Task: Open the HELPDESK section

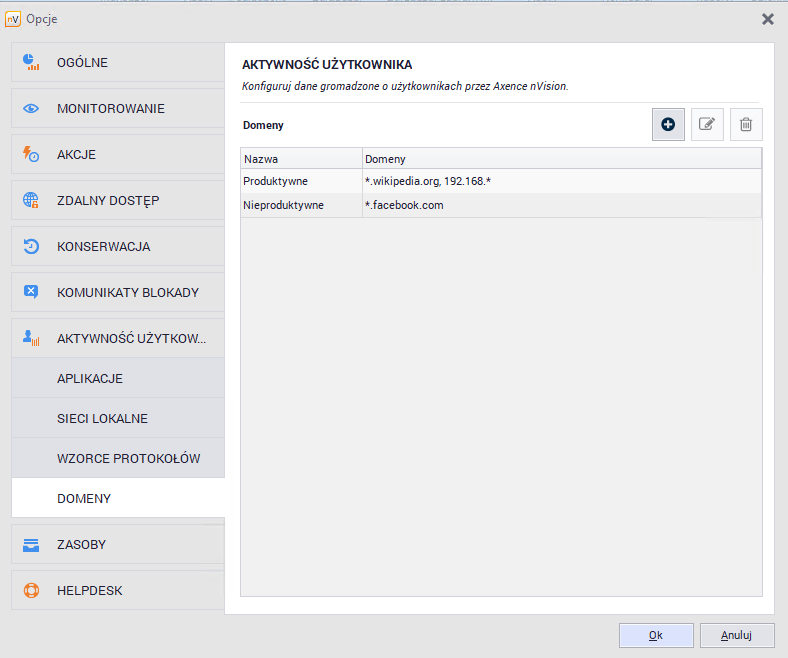Action: click(118, 590)
